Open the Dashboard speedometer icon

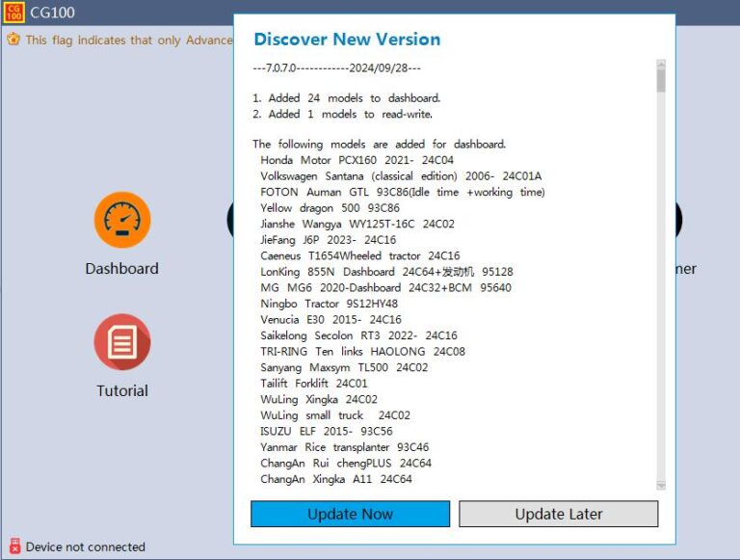(122, 220)
